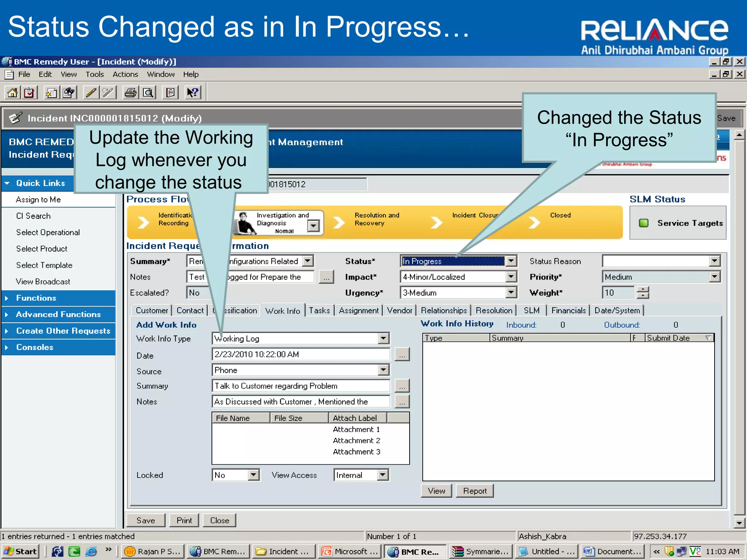747x560 pixels.
Task: Click the document icon beside File menu
Action: 9,75
